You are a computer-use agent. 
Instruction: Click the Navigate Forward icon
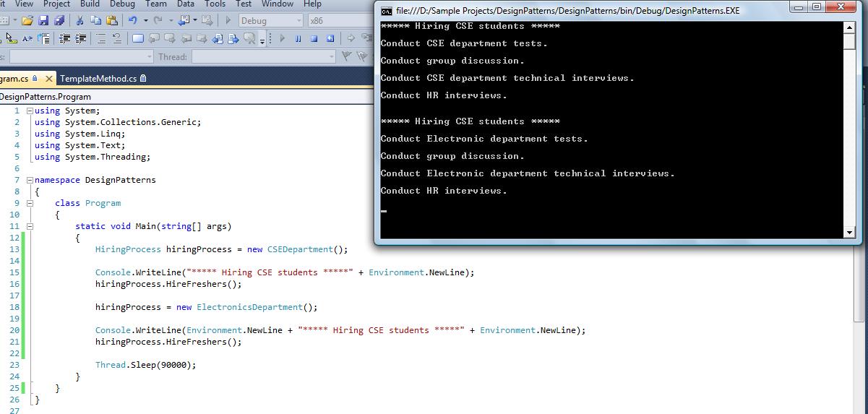(x=207, y=21)
